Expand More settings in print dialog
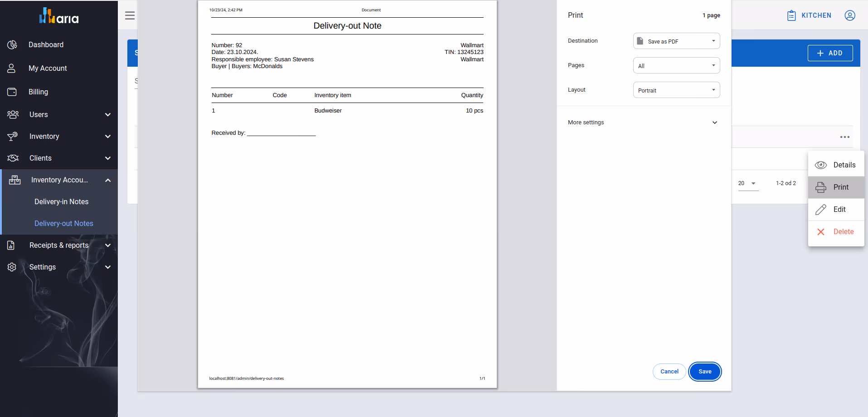The width and height of the screenshot is (868, 417). coord(644,123)
